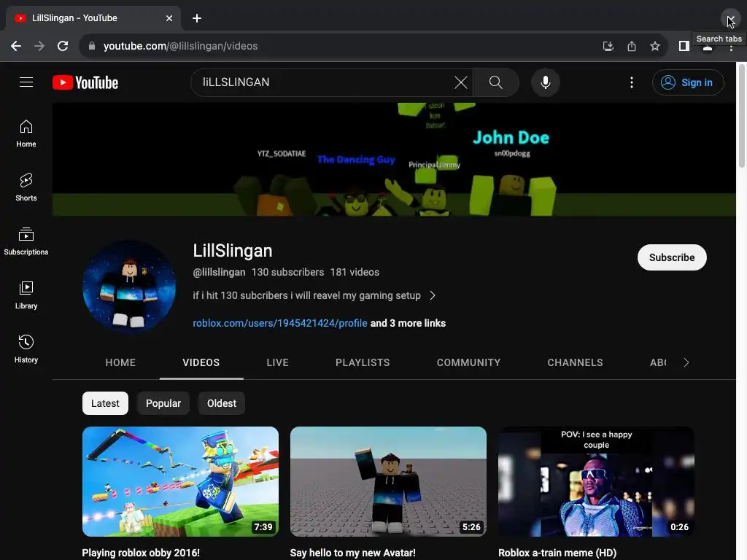Bookmark this page star

point(655,46)
